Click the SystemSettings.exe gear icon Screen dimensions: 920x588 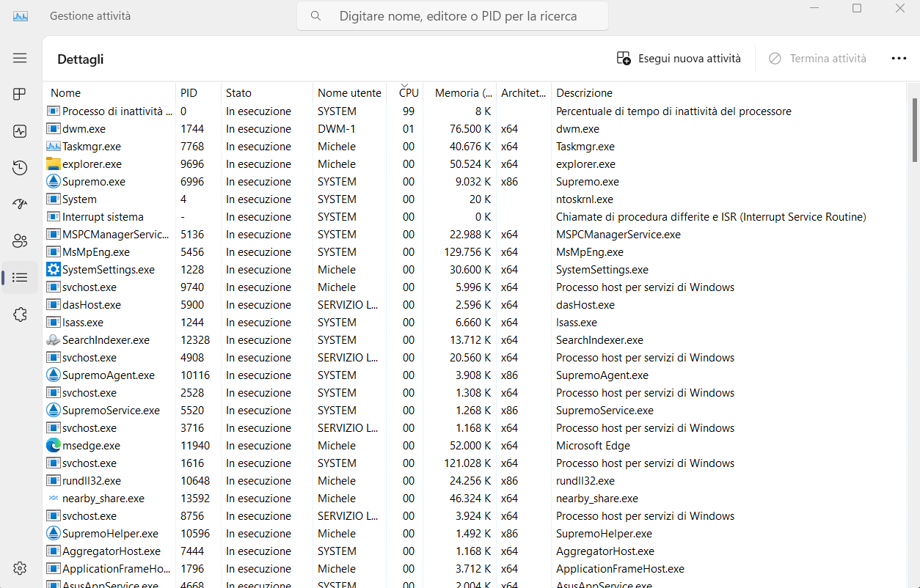click(x=53, y=269)
